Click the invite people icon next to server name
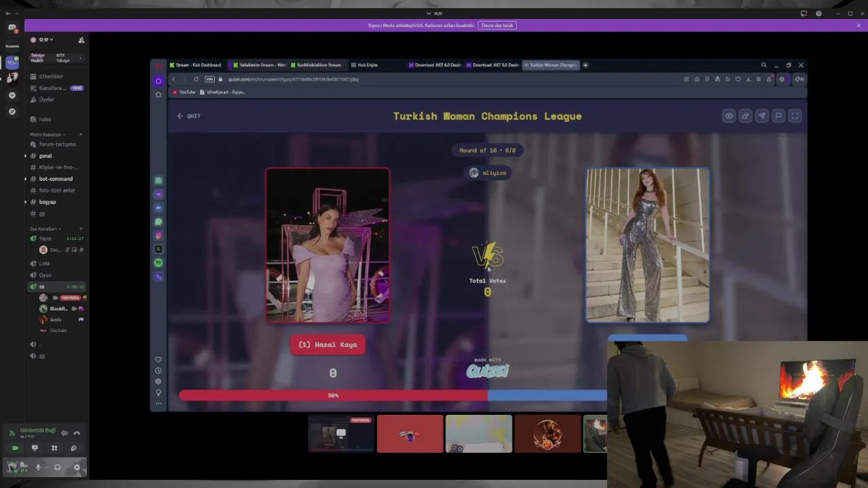The height and width of the screenshot is (488, 868). coord(81,40)
